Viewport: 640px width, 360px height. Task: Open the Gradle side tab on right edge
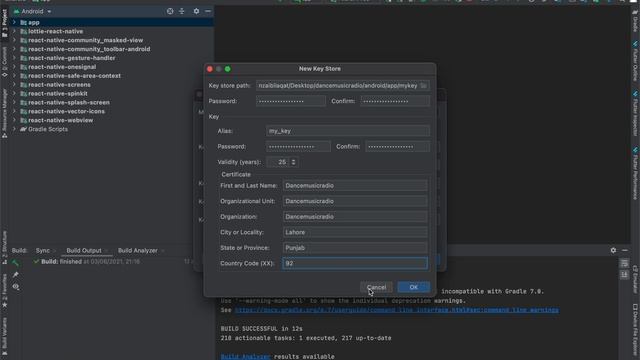pyautogui.click(x=636, y=20)
